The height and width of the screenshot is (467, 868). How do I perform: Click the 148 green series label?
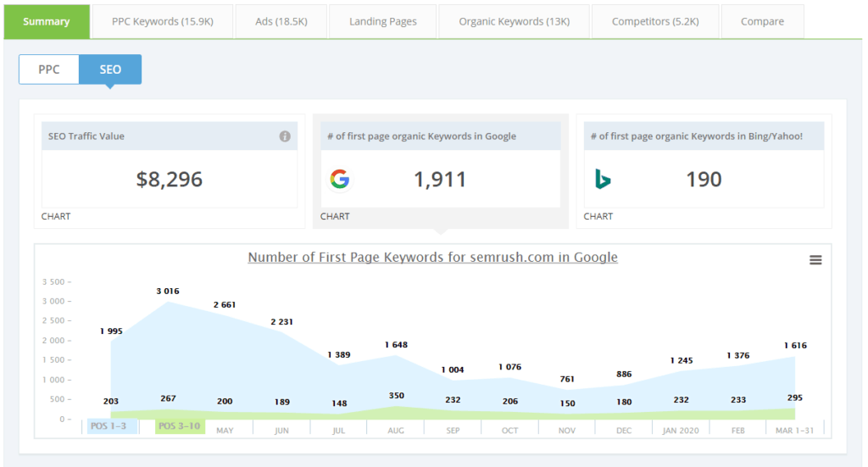tap(339, 403)
